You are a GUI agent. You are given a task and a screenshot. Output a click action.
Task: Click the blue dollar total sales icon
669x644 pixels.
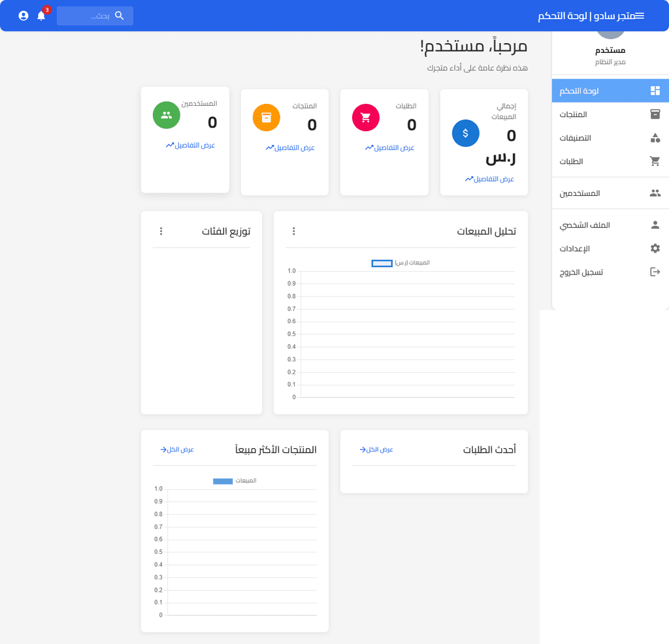(465, 133)
